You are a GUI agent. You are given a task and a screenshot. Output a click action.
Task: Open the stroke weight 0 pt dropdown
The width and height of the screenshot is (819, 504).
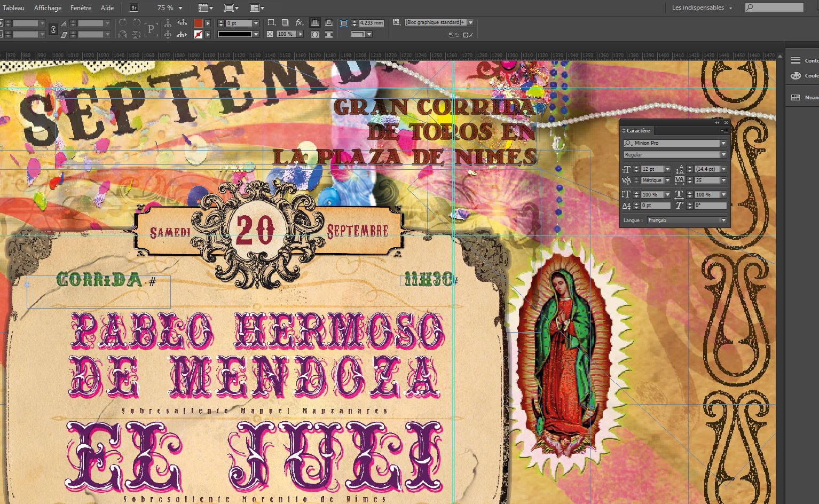coord(256,23)
